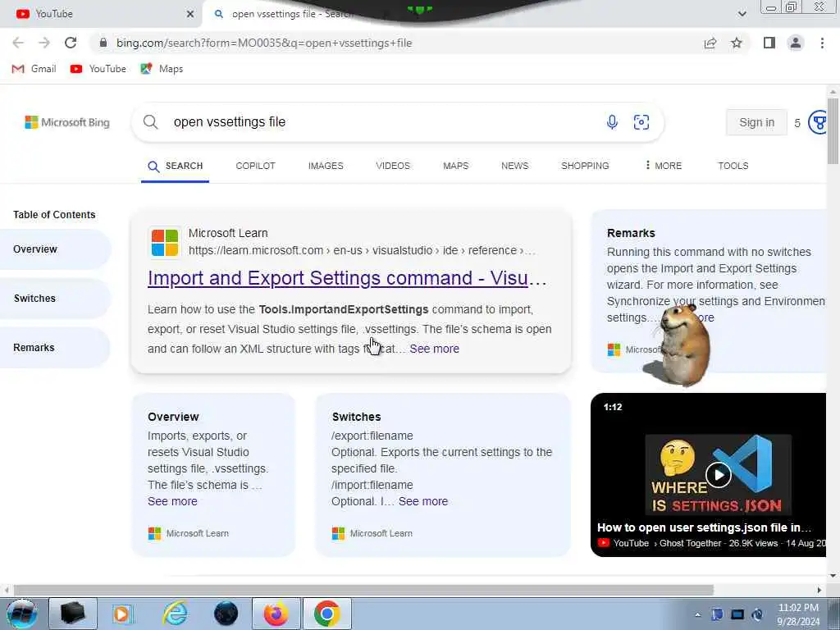Open Chrome from the taskbar
This screenshot has width=840, height=630.
[327, 614]
